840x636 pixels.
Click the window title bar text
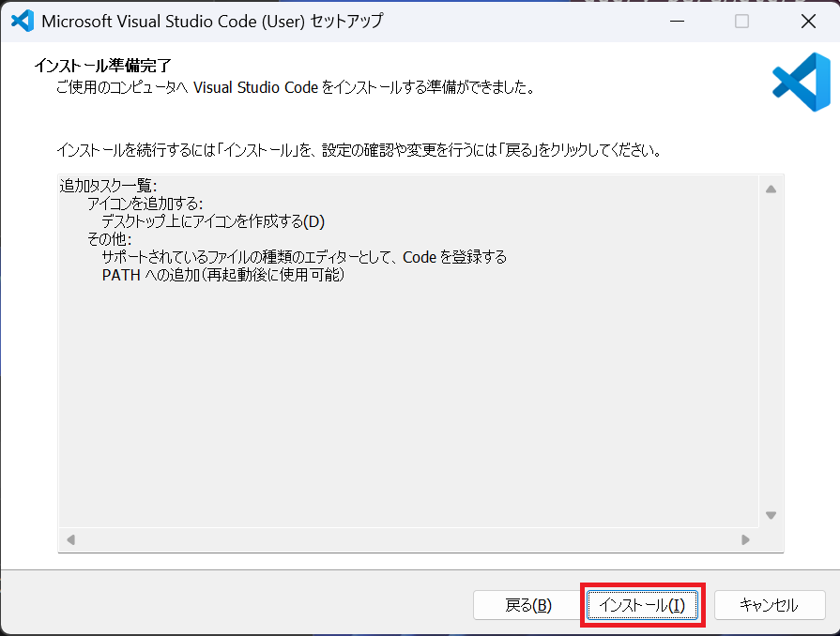point(212,22)
